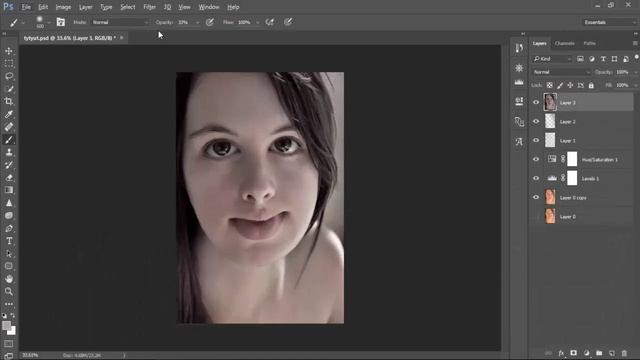The width and height of the screenshot is (640, 360).
Task: Open the brush Mode dropdown
Action: coord(120,22)
